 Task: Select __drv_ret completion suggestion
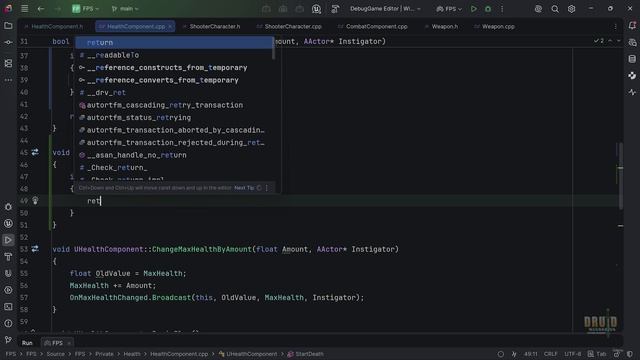[x=174, y=93]
